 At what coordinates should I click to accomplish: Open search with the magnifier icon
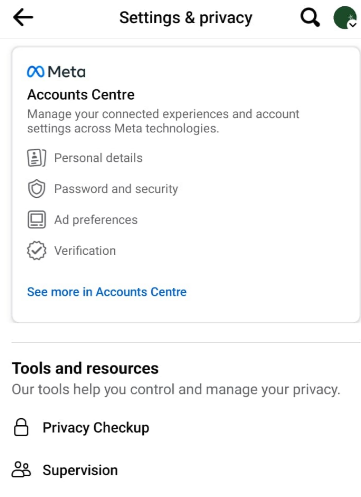(x=310, y=17)
